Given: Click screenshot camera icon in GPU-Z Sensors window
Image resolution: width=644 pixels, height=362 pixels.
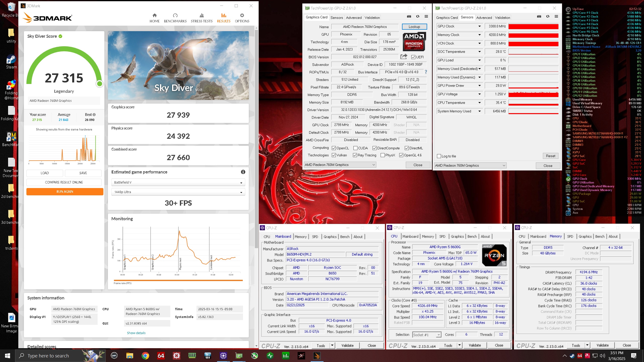Looking at the screenshot, I should (539, 17).
